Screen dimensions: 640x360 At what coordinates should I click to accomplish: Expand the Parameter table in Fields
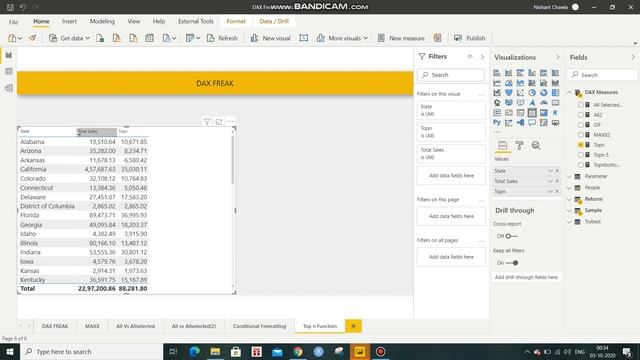570,176
